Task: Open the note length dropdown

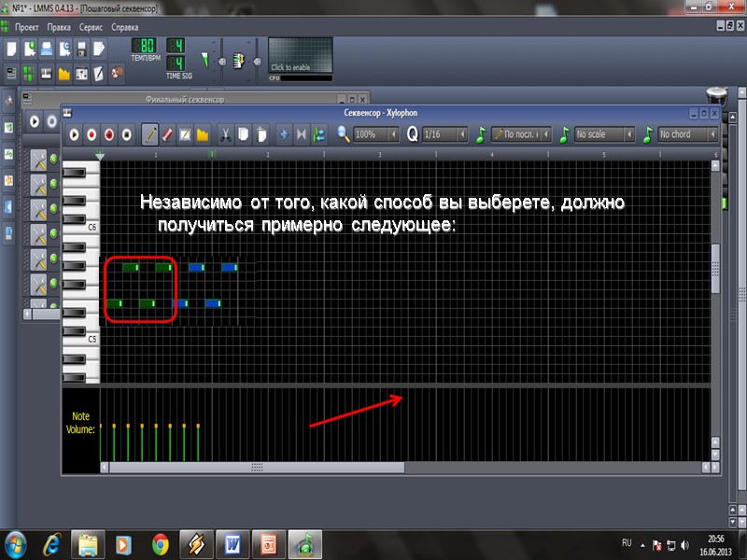Action: click(521, 134)
